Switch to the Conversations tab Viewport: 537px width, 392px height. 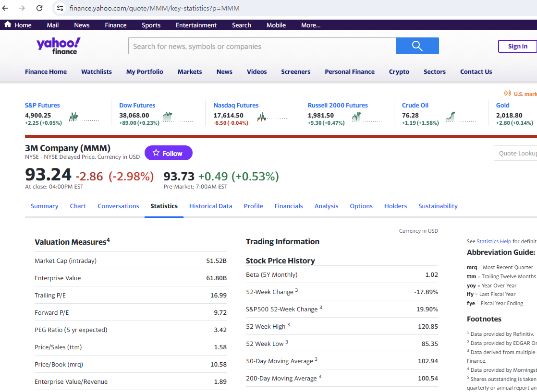(x=118, y=206)
